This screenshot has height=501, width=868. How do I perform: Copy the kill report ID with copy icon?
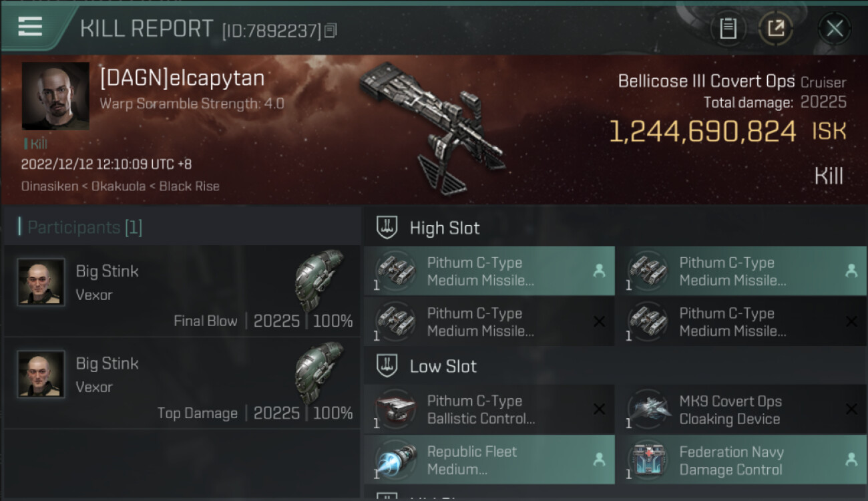click(331, 30)
